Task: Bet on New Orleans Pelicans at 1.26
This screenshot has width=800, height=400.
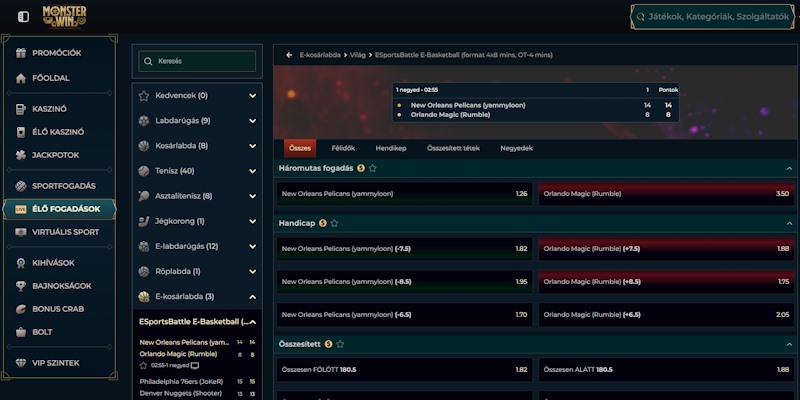Action: [x=405, y=194]
